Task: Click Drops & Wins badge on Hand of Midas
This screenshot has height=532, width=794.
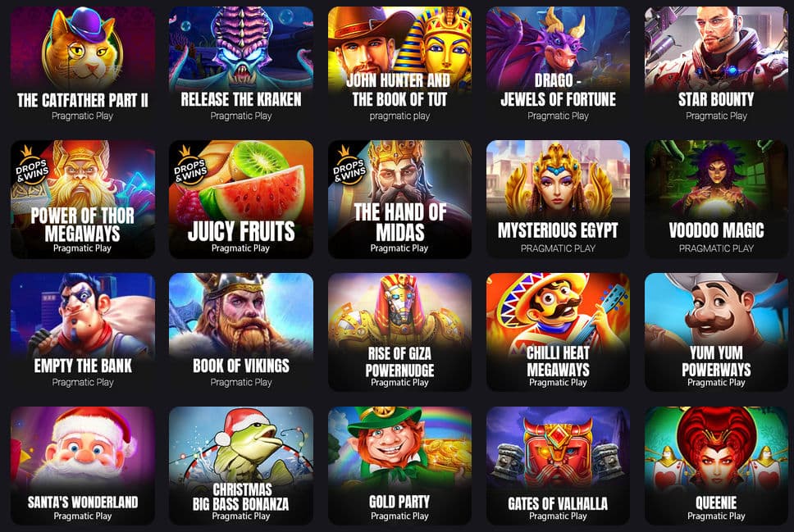Action: (349, 166)
